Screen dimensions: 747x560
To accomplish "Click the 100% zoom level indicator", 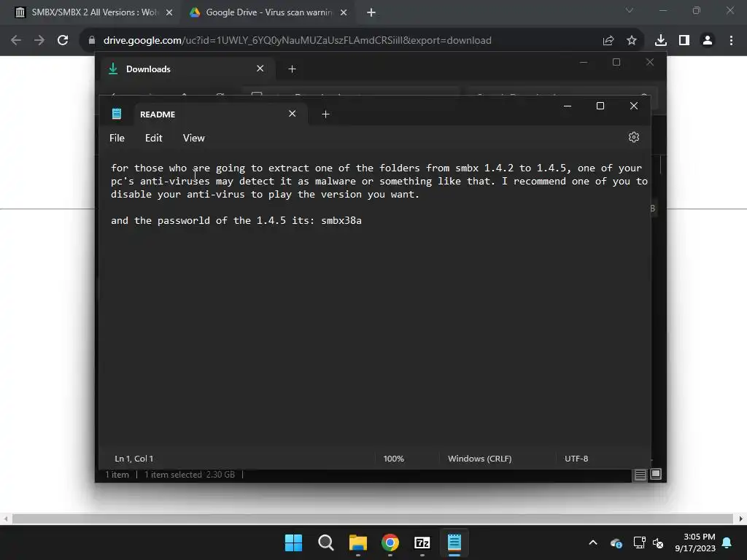I will (x=393, y=459).
